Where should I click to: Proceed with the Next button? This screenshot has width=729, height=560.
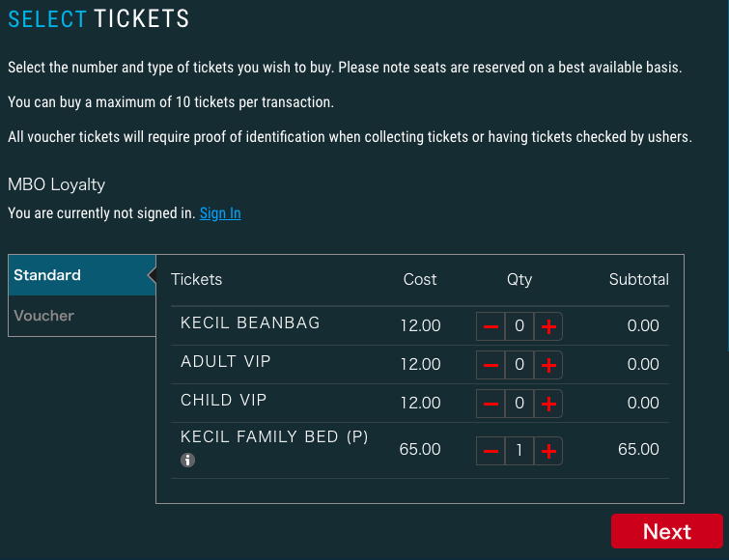click(x=666, y=532)
